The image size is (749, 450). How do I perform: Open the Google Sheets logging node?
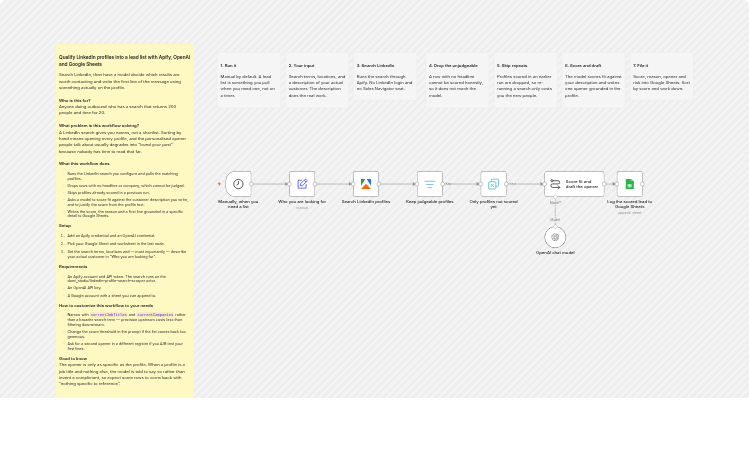[630, 184]
